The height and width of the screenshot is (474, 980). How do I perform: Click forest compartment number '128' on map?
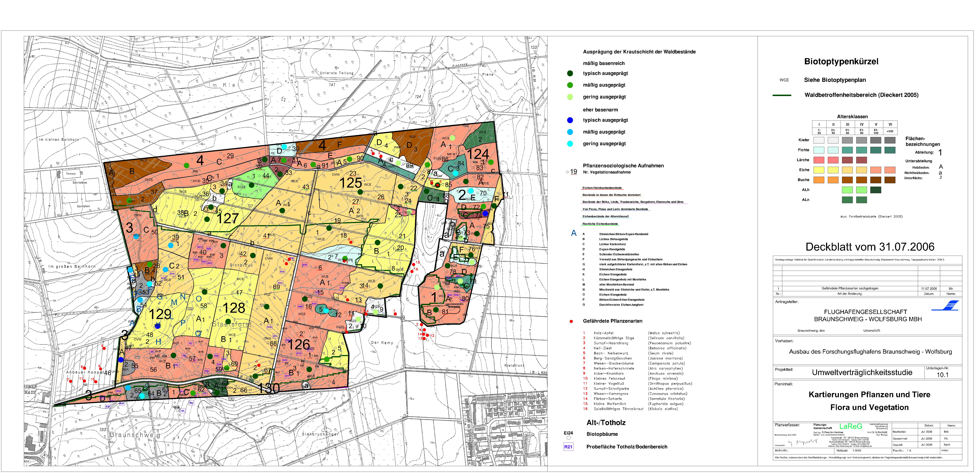point(234,308)
